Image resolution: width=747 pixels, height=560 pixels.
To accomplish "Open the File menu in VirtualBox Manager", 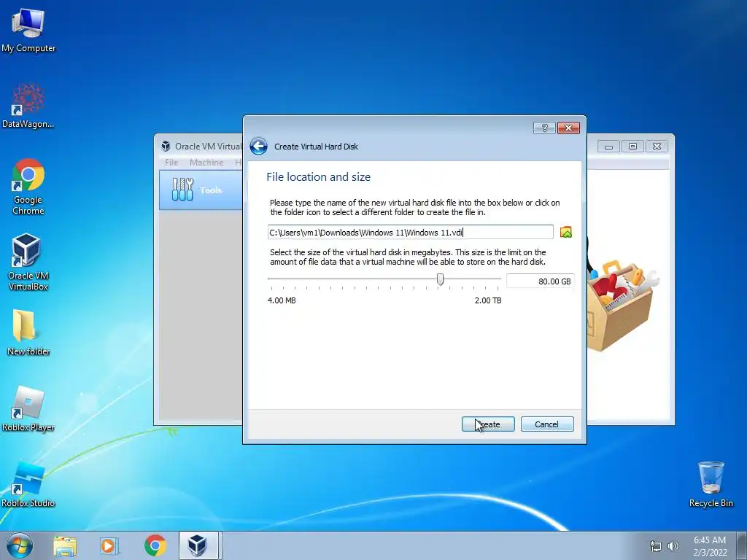I will point(171,163).
